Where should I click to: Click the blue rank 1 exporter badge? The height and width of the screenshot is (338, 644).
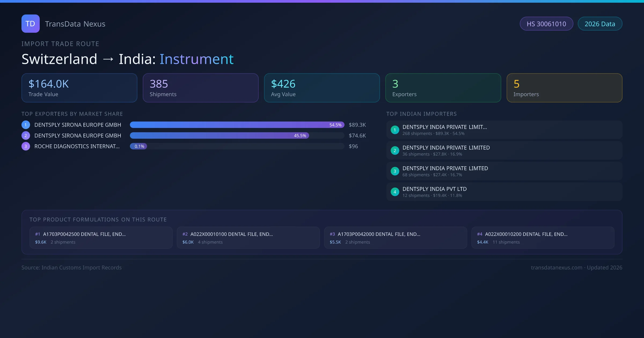26,125
